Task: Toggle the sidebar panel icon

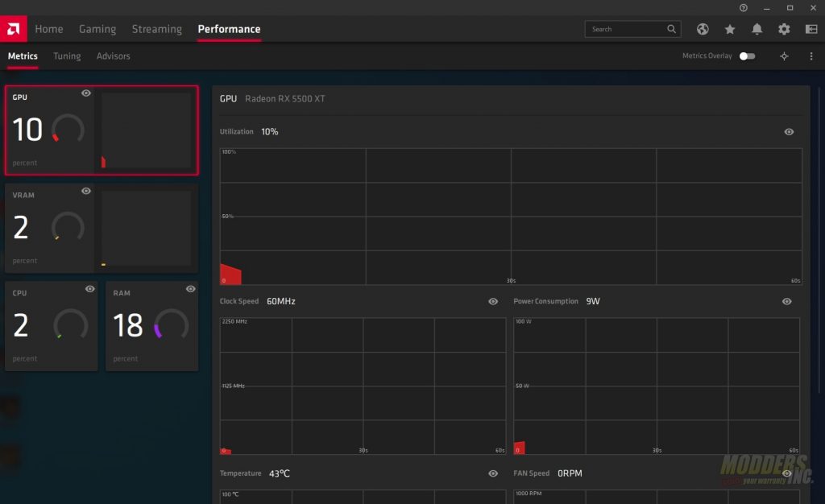Action: click(x=811, y=29)
